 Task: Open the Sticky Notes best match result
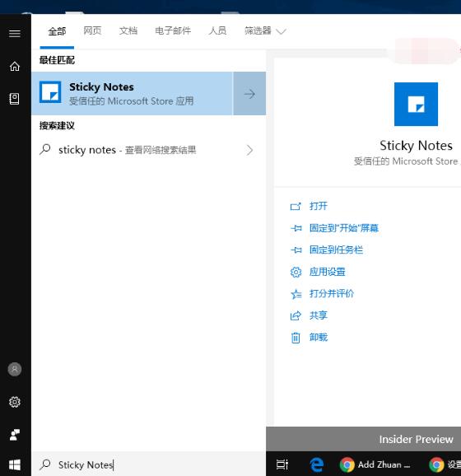point(132,94)
